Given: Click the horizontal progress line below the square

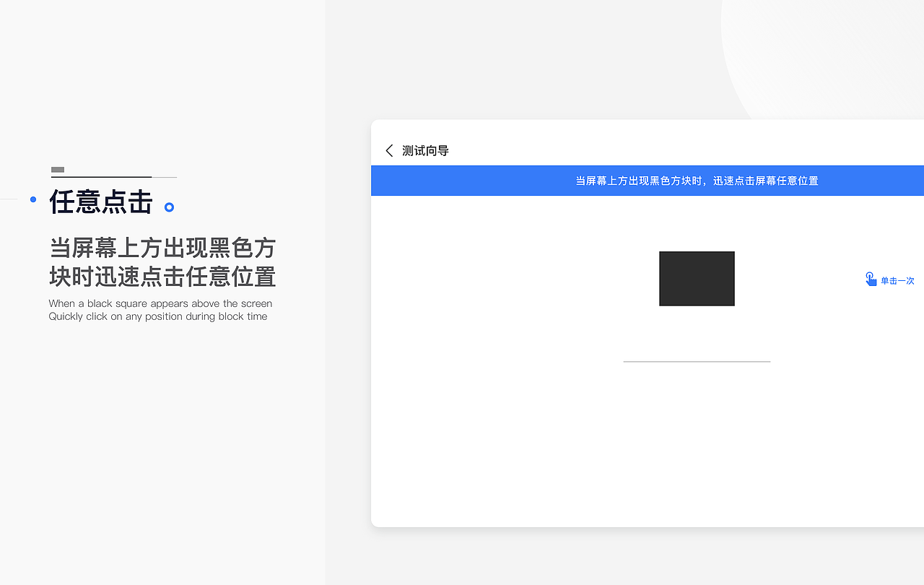Looking at the screenshot, I should coord(697,361).
